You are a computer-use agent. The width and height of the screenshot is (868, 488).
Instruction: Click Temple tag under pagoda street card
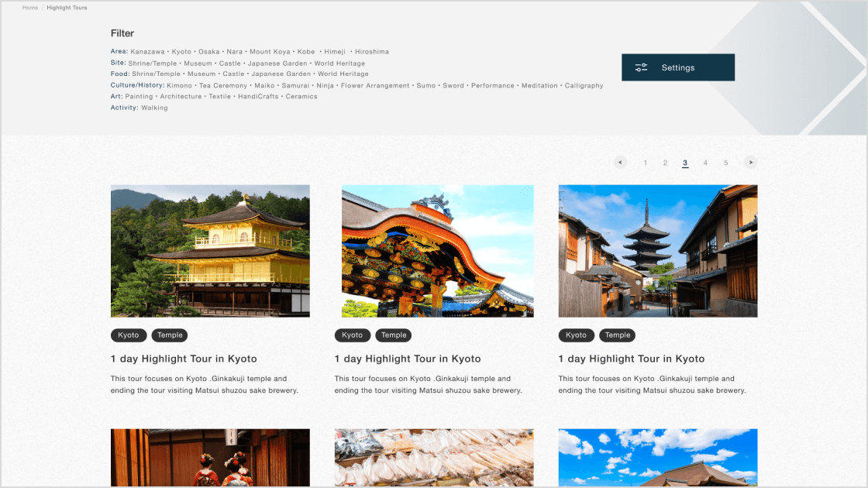[x=618, y=335]
